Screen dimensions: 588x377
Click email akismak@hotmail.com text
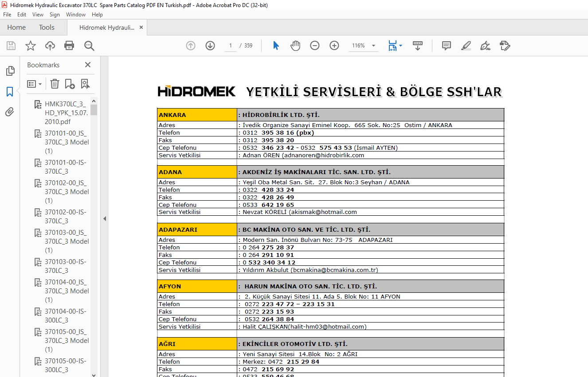pos(324,212)
